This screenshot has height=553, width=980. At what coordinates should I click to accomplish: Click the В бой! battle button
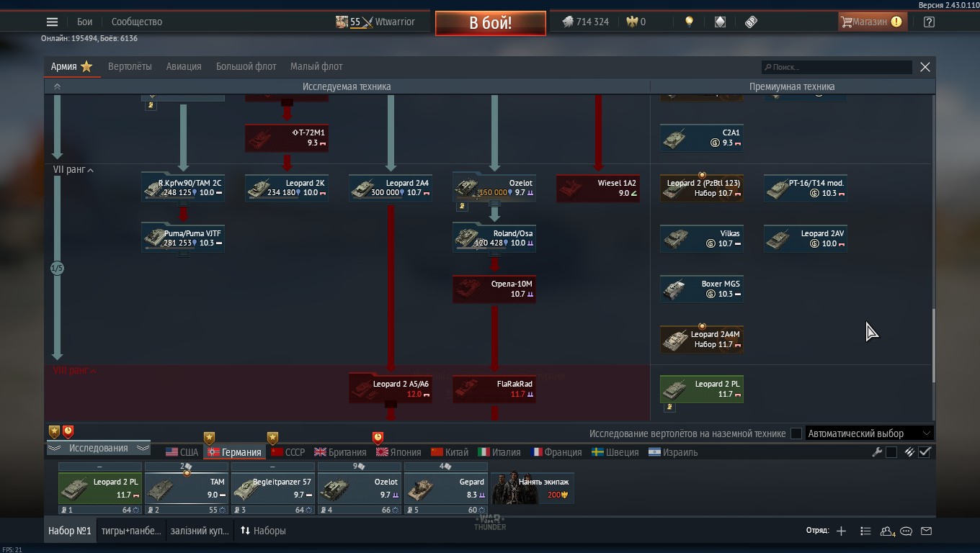491,22
